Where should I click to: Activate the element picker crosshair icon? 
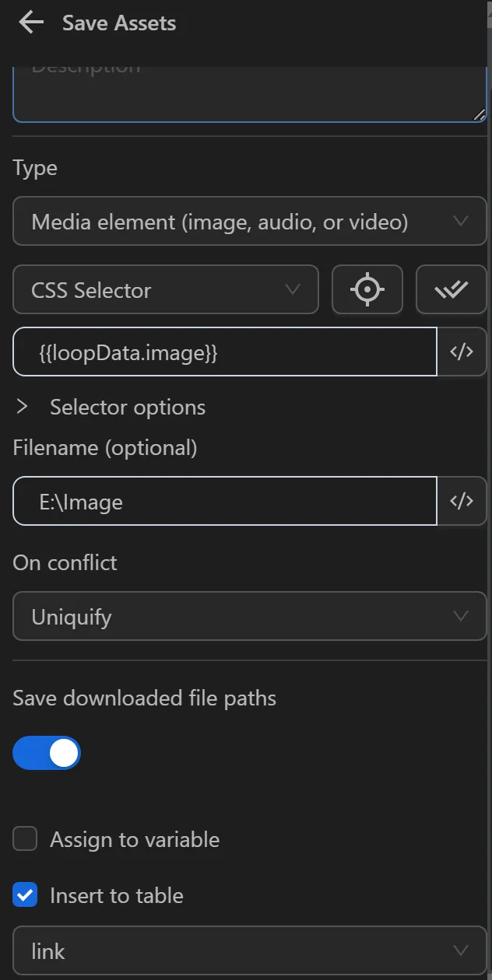tap(367, 289)
